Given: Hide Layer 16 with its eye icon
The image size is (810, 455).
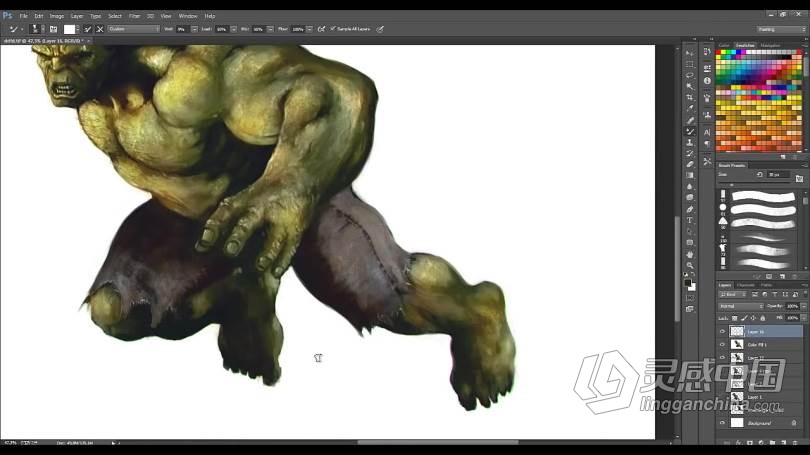Looking at the screenshot, I should [722, 332].
